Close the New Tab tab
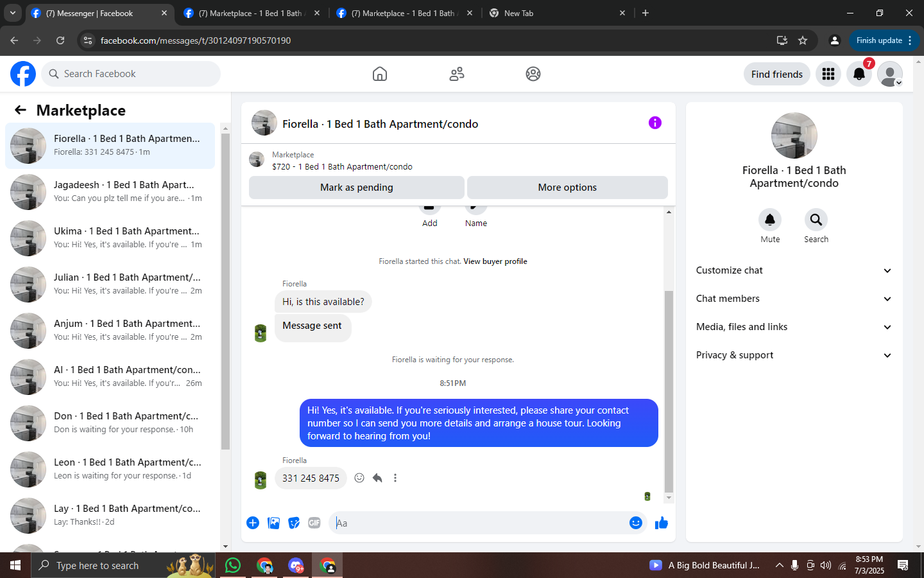Image resolution: width=924 pixels, height=578 pixels. point(622,13)
